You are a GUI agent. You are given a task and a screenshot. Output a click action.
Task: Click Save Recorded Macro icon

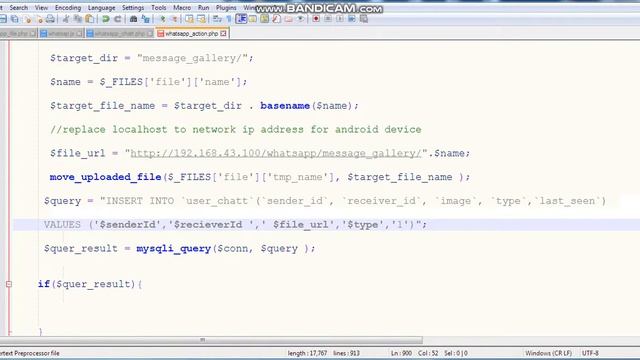click(364, 19)
